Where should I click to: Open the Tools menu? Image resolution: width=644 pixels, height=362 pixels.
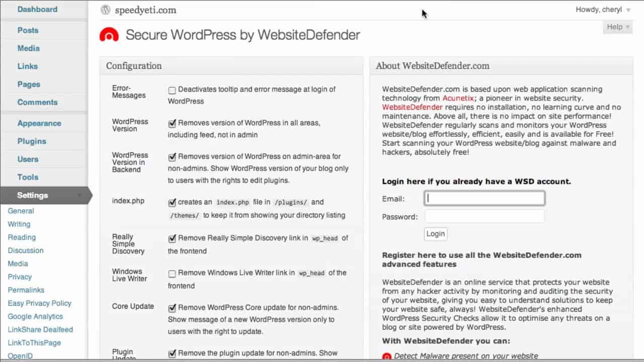tap(28, 177)
